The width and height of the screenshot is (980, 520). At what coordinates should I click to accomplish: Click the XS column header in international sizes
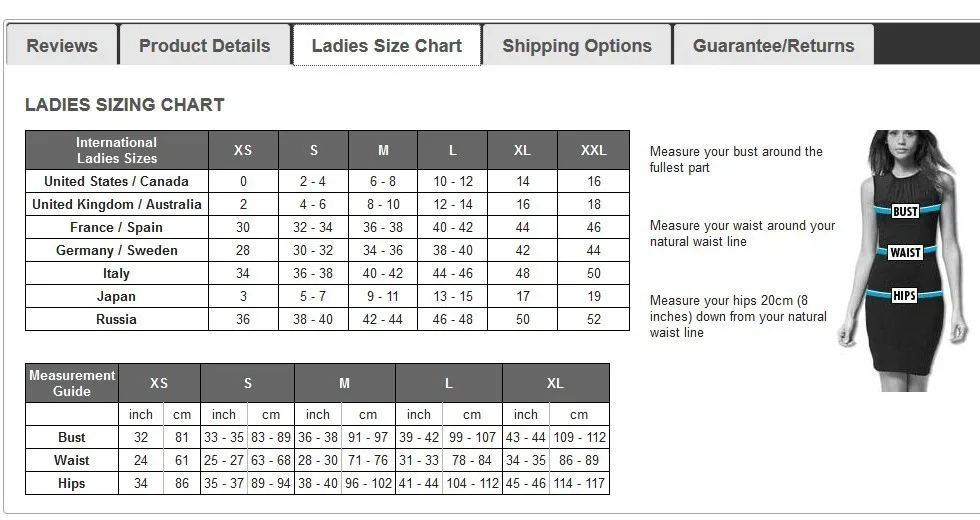(243, 150)
